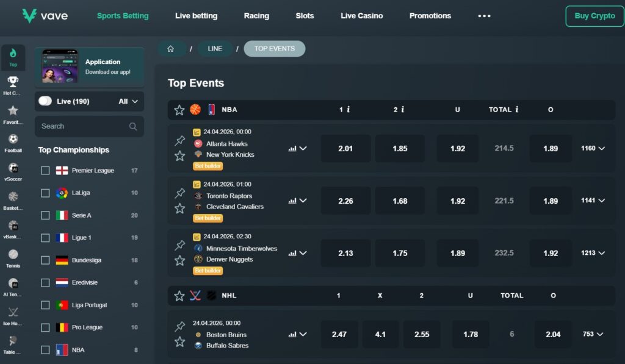Click the search magnifier icon

[133, 126]
